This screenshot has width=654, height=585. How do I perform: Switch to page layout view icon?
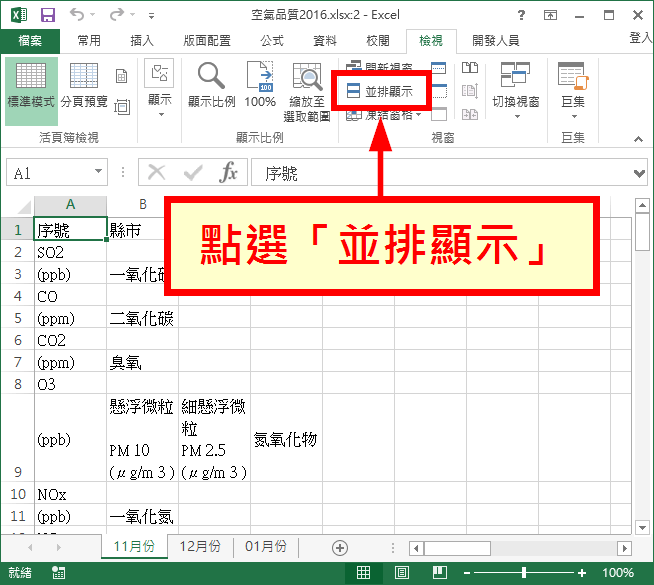[121, 76]
